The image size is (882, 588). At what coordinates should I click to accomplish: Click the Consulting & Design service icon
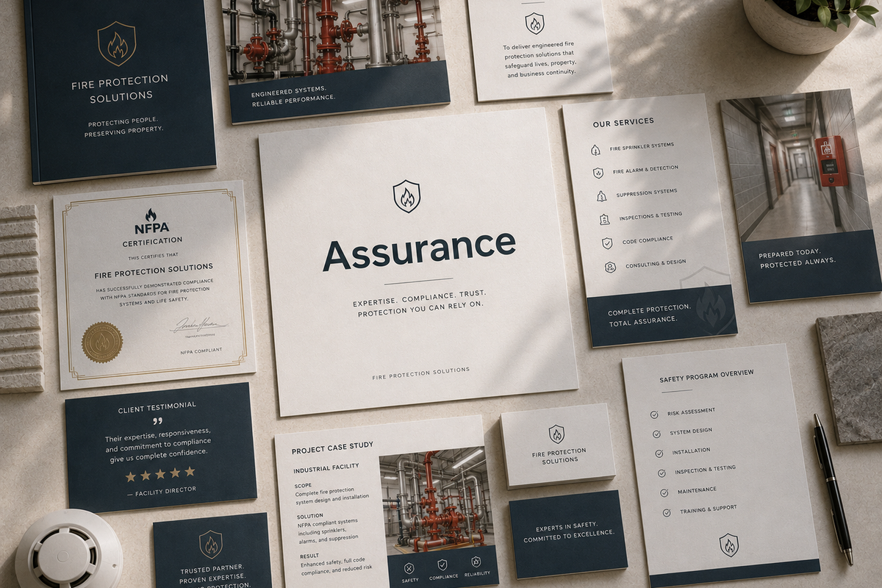(610, 267)
